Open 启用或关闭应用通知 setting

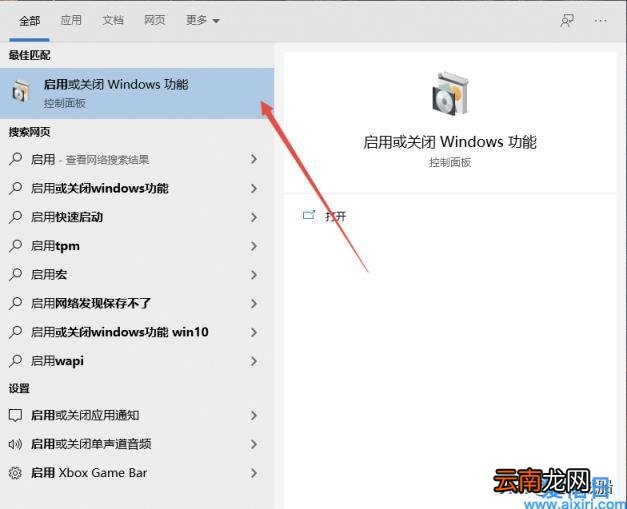click(x=137, y=415)
